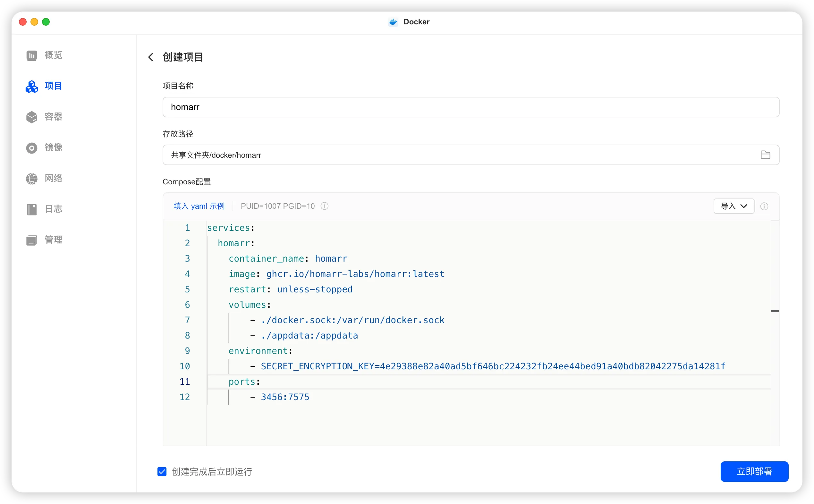Open the 概览 section
The image size is (814, 504).
click(53, 55)
